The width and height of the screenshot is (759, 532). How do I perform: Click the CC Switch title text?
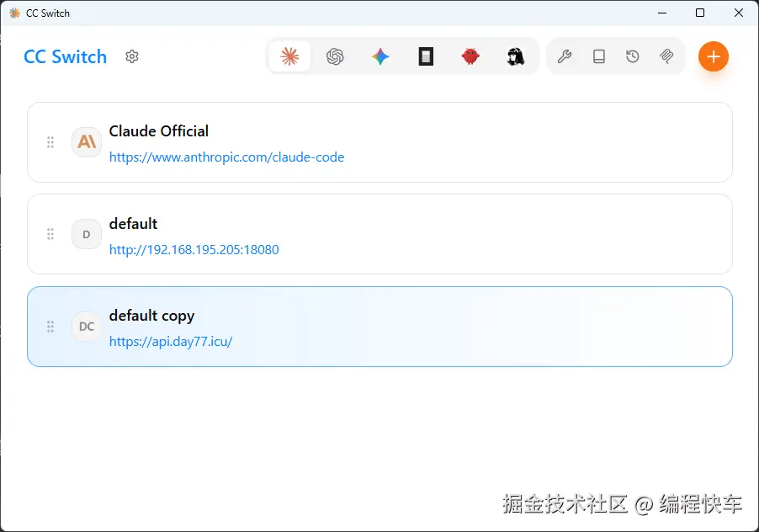[64, 56]
